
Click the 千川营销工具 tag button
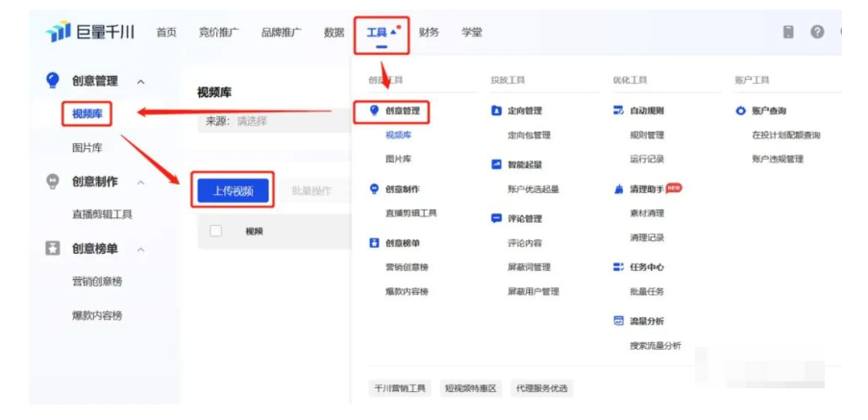click(399, 388)
